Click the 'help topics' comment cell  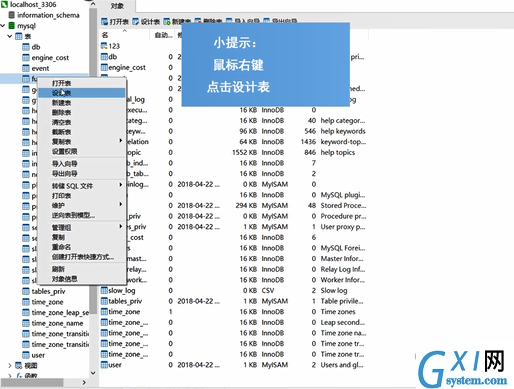[x=338, y=152]
